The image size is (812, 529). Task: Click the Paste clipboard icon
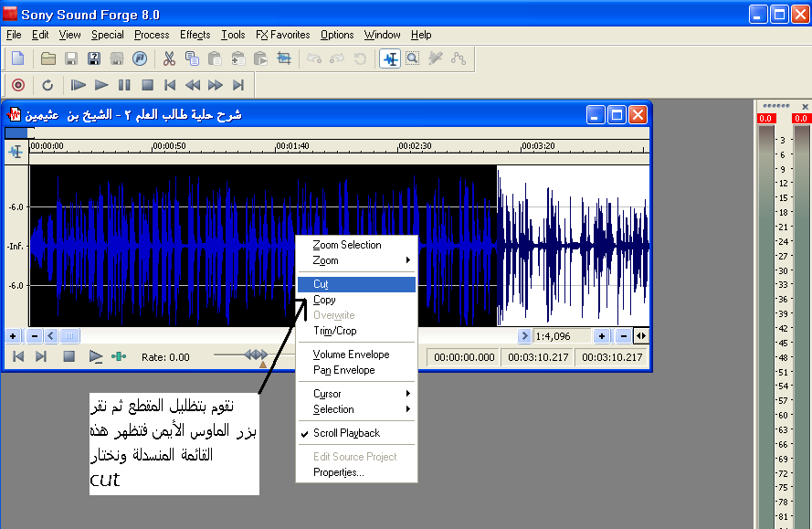pyautogui.click(x=215, y=58)
